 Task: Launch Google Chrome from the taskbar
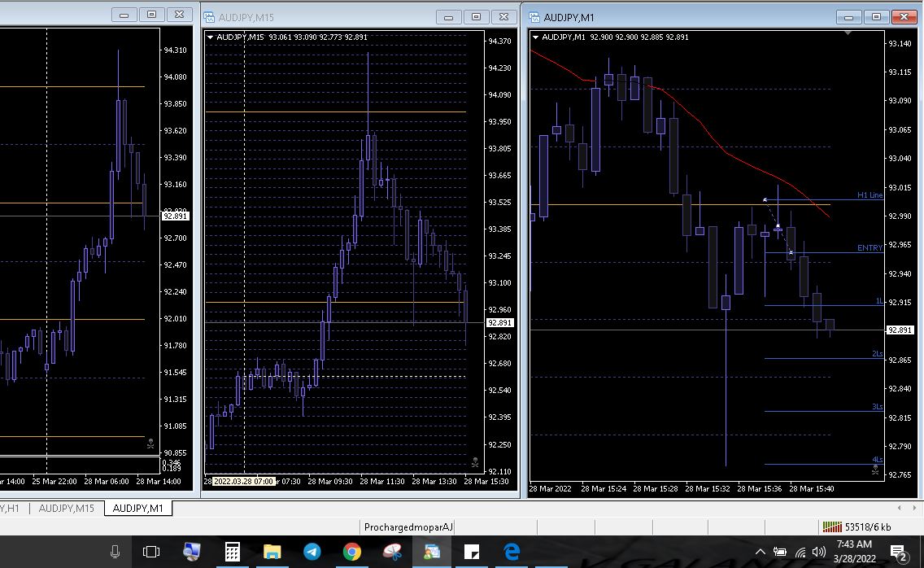coord(352,552)
